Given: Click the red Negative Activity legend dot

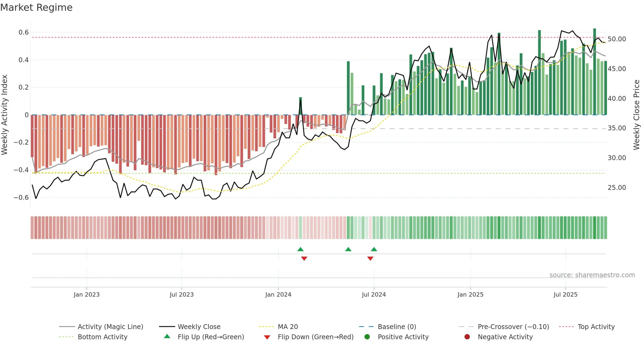Looking at the screenshot, I should (467, 337).
